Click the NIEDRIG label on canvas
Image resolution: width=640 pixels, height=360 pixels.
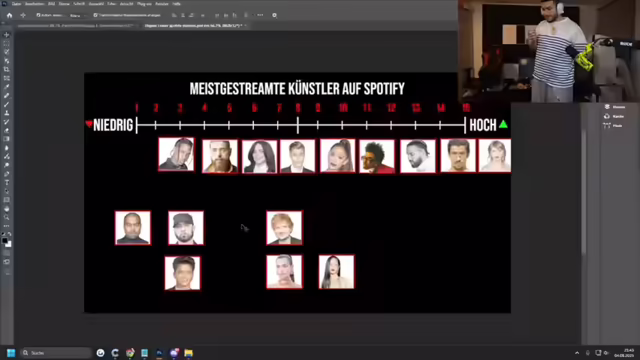click(x=113, y=125)
